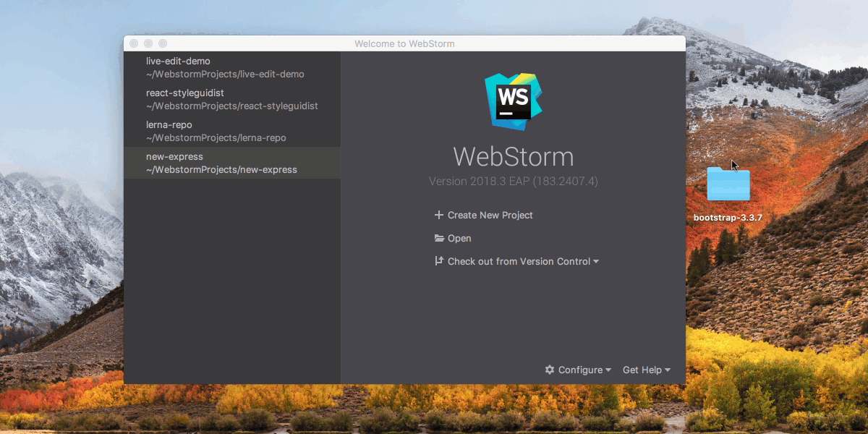Click the folder icon beside Open
This screenshot has height=434, width=868.
[439, 238]
